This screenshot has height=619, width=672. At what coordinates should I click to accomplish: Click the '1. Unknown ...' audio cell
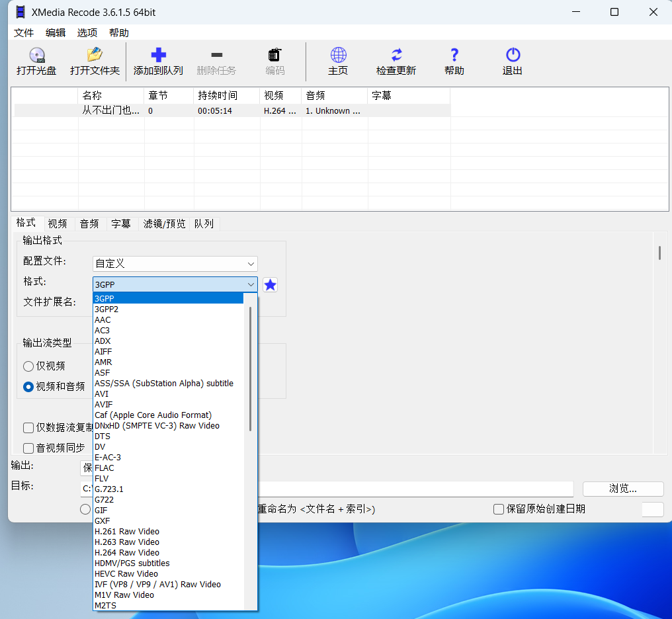[333, 111]
